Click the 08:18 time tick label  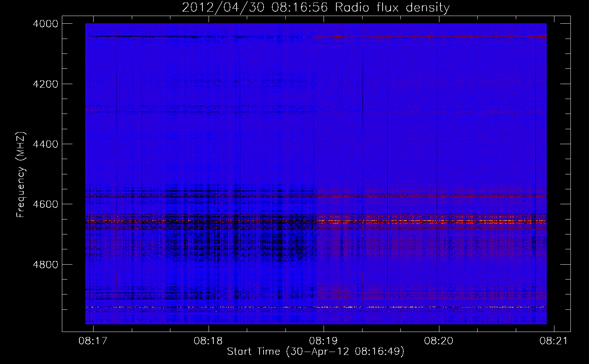[208, 341]
